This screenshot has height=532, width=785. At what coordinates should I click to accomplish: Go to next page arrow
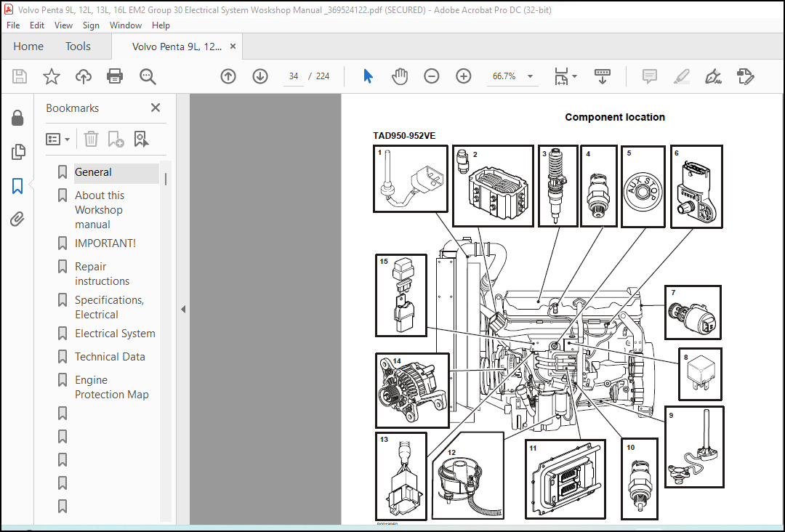tap(260, 76)
